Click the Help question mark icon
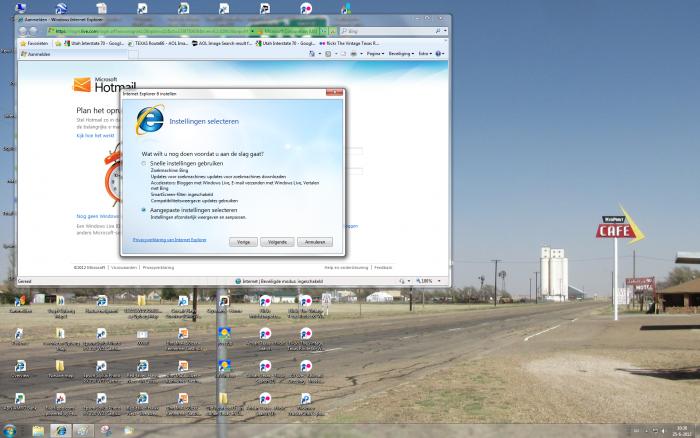The width and height of the screenshot is (700, 438). [438, 54]
